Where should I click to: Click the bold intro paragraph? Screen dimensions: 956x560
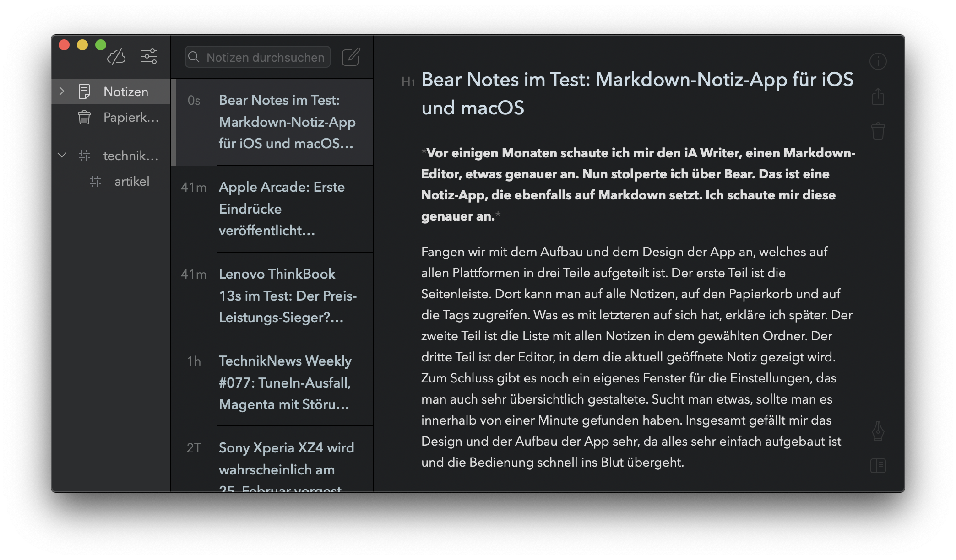pyautogui.click(x=638, y=184)
